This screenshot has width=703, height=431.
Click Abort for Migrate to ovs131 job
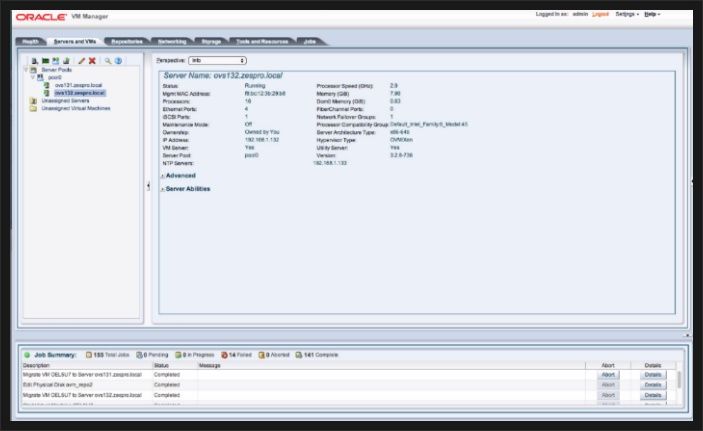[608, 374]
